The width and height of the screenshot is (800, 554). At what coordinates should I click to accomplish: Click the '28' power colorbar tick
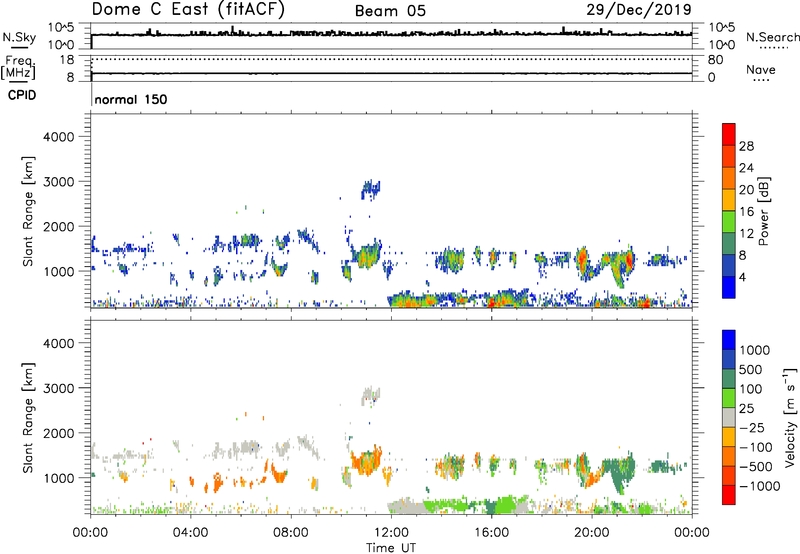746,146
